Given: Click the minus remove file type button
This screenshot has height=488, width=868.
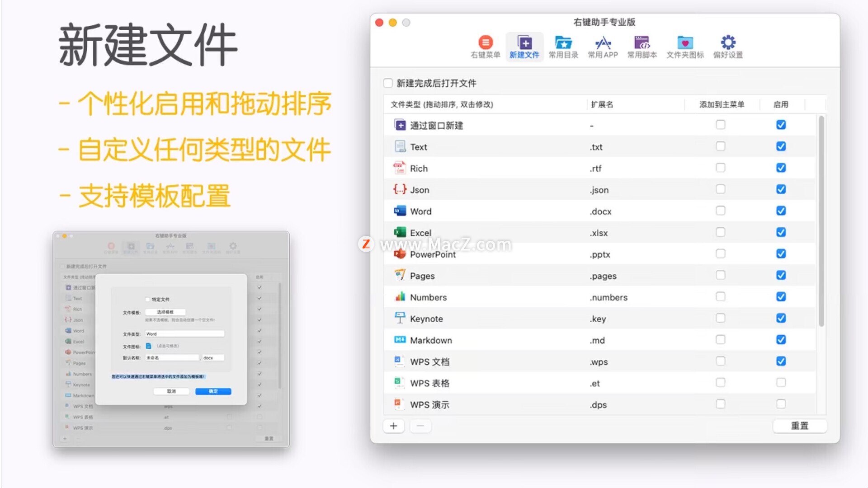Looking at the screenshot, I should pyautogui.click(x=420, y=426).
